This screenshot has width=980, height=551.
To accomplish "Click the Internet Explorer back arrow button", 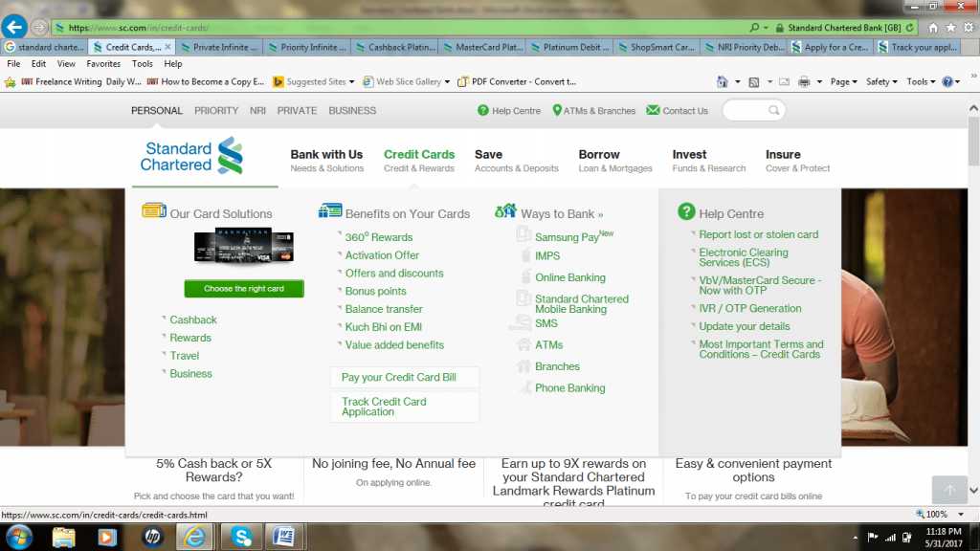I will pos(13,27).
